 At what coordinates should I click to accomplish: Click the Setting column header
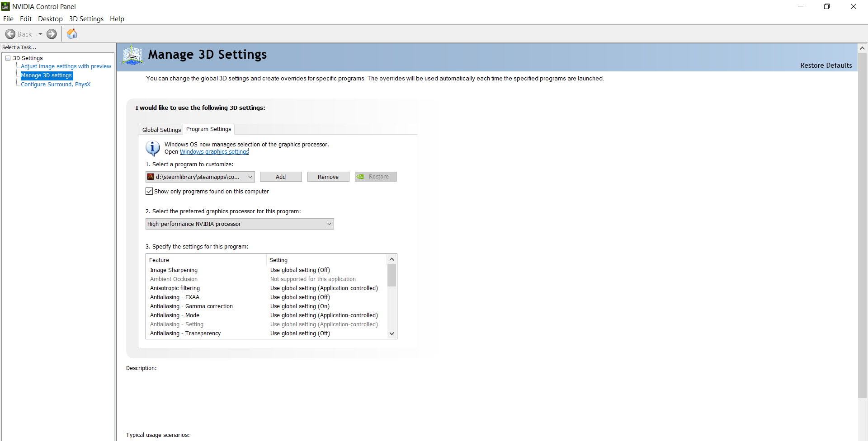327,260
